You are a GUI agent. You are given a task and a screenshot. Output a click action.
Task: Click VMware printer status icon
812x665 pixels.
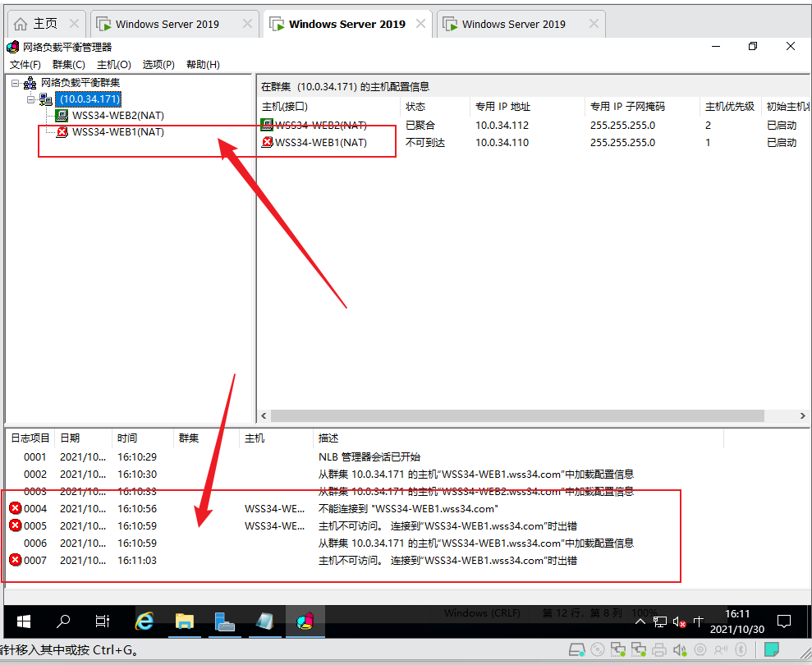coord(659,649)
